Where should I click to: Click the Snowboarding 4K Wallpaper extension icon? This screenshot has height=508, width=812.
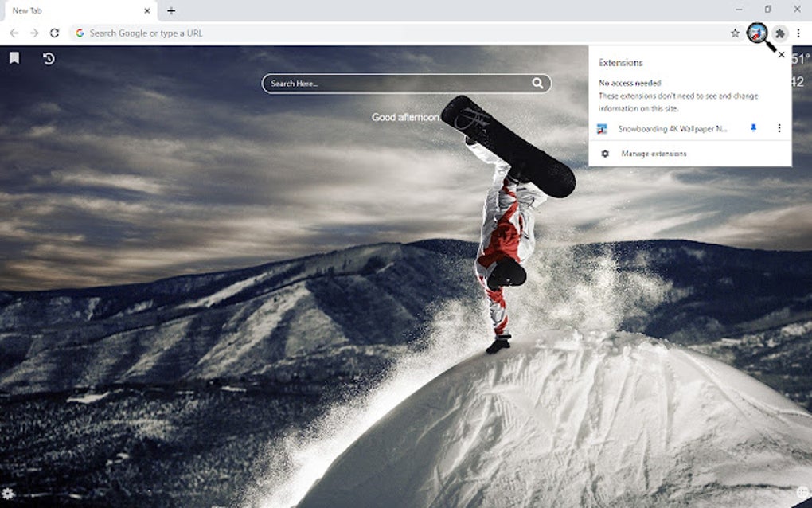[x=603, y=127]
